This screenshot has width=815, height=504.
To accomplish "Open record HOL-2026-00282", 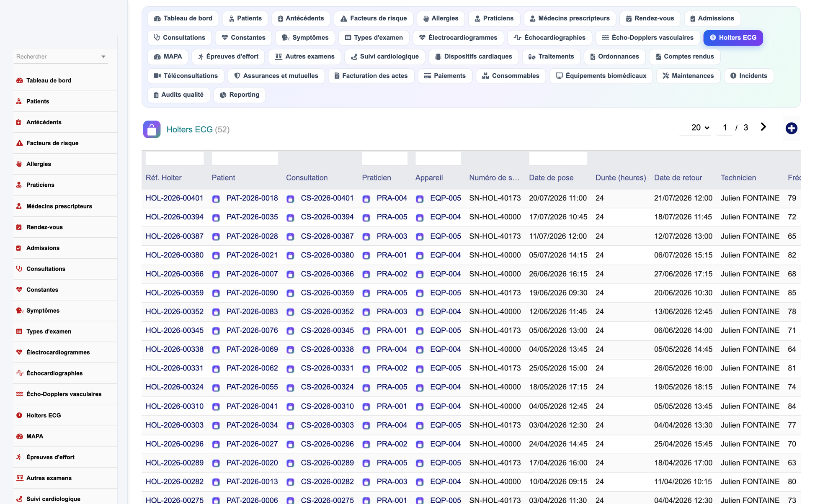I will coord(174,481).
